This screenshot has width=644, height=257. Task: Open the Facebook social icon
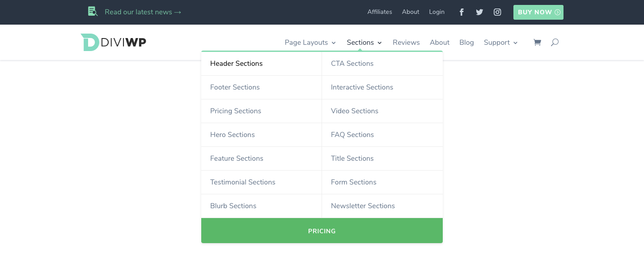click(x=462, y=12)
